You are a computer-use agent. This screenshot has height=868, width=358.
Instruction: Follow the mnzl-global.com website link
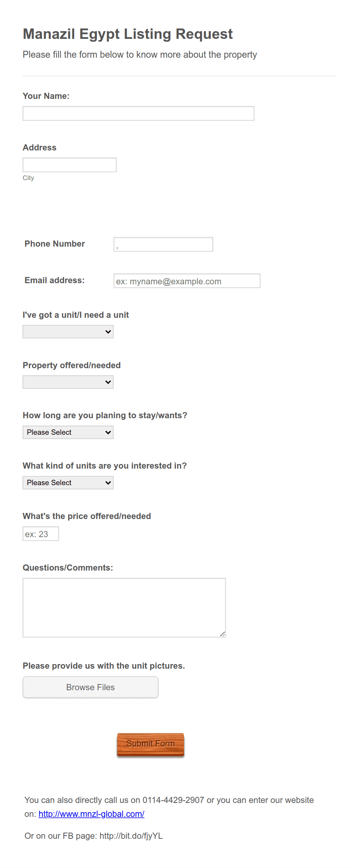[x=91, y=814]
